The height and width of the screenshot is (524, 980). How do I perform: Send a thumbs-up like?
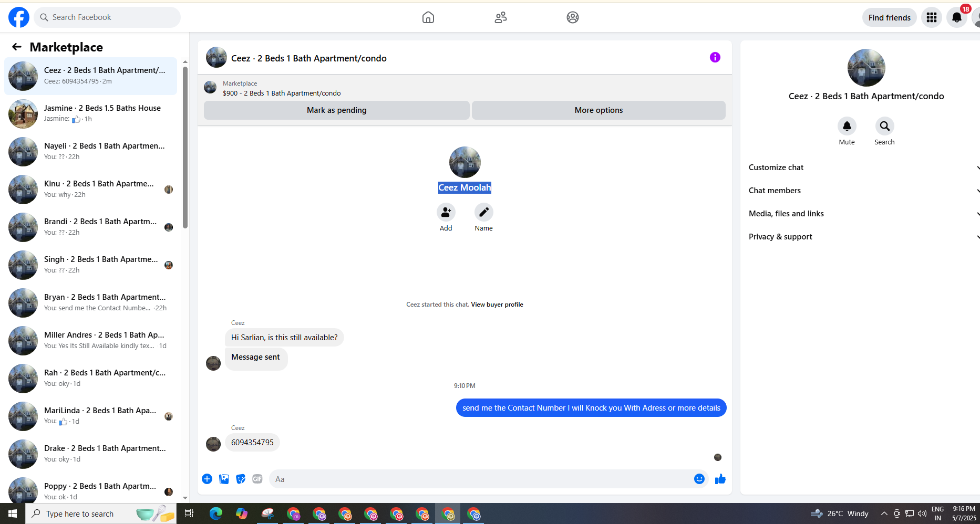720,479
